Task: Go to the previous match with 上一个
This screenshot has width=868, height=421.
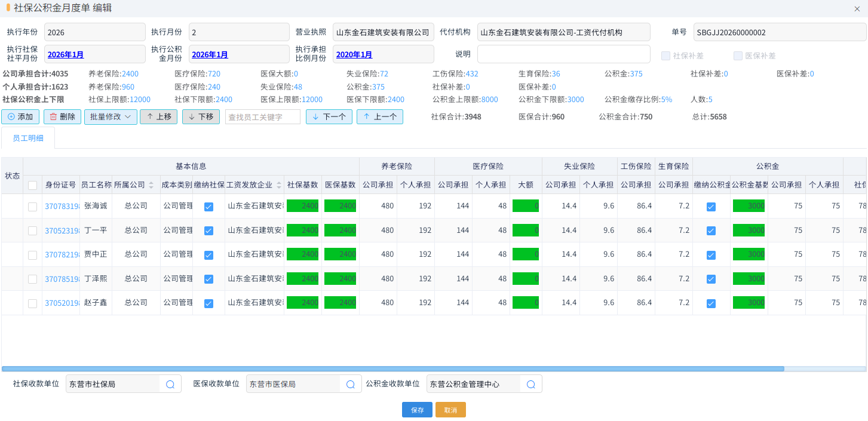Action: click(380, 116)
